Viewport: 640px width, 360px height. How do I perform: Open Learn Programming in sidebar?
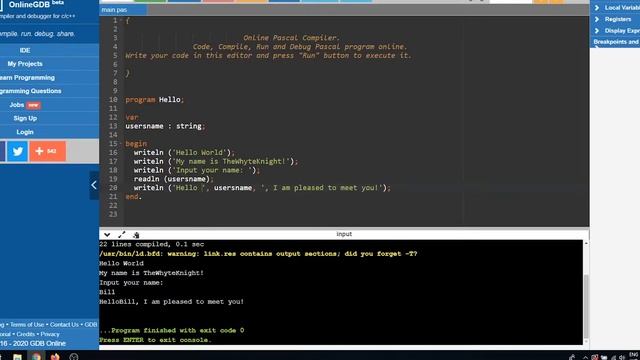coord(27,78)
